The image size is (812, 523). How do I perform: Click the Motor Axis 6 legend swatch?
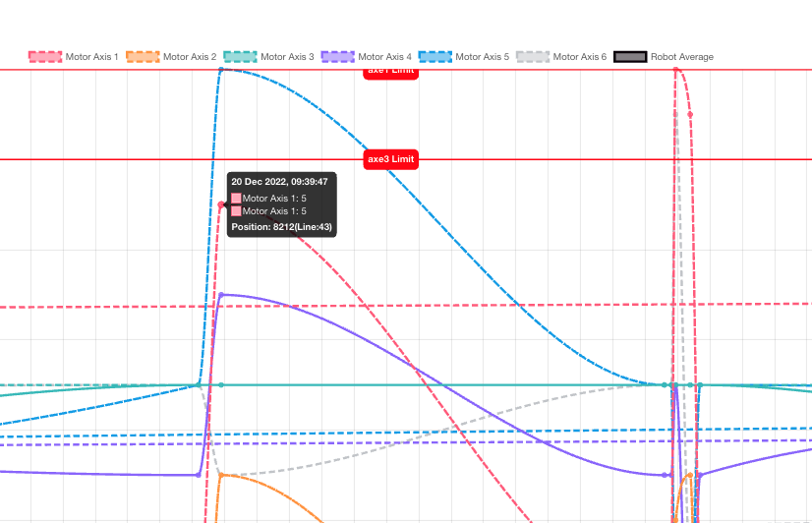[533, 57]
